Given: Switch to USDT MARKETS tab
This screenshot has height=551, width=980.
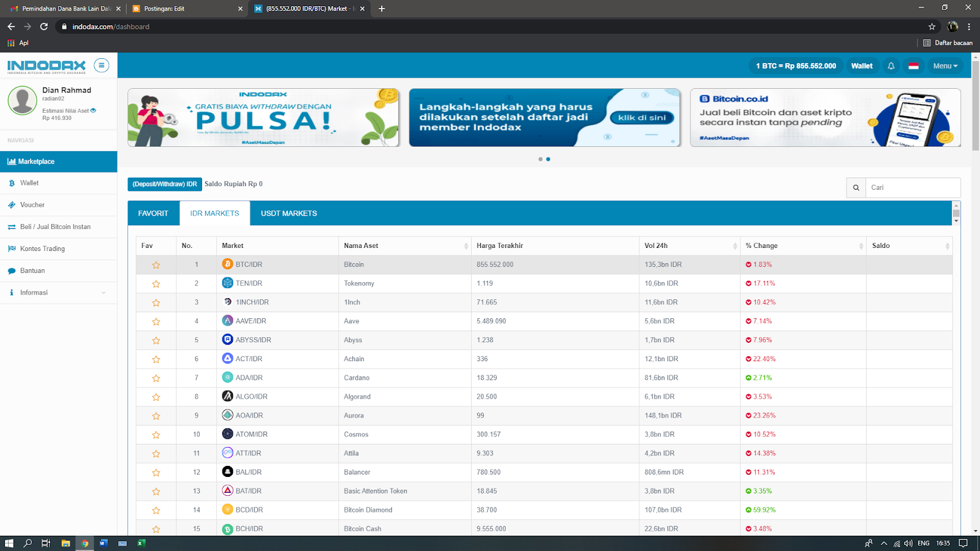Looking at the screenshot, I should pyautogui.click(x=289, y=214).
